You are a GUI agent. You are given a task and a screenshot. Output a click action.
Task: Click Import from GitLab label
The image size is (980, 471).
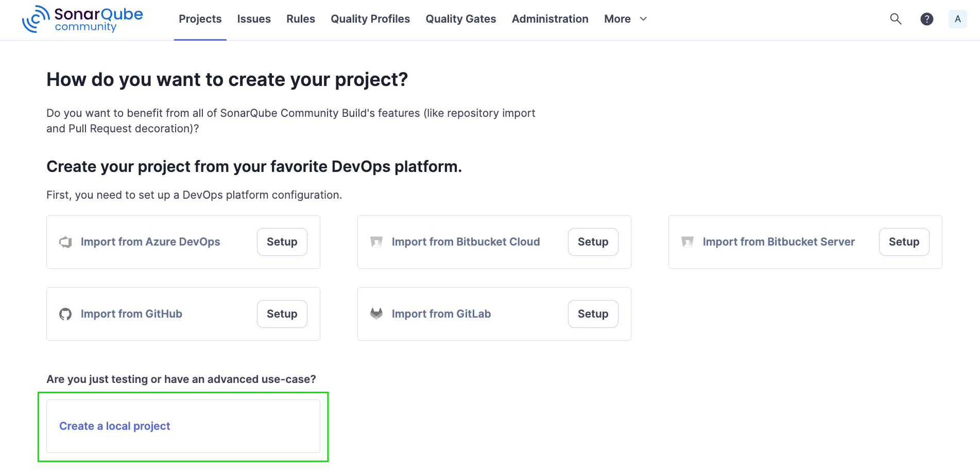pos(441,314)
